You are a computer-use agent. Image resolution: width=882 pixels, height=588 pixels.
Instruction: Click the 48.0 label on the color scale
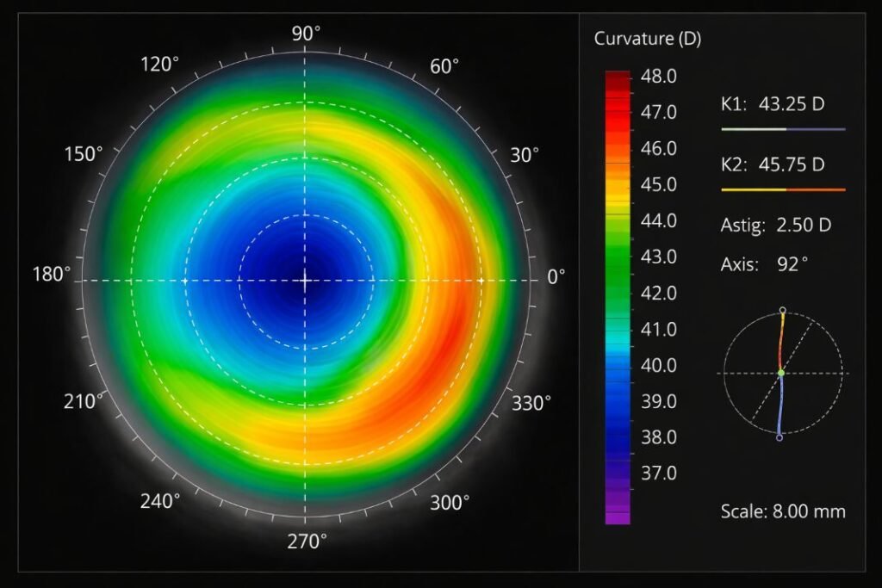659,77
